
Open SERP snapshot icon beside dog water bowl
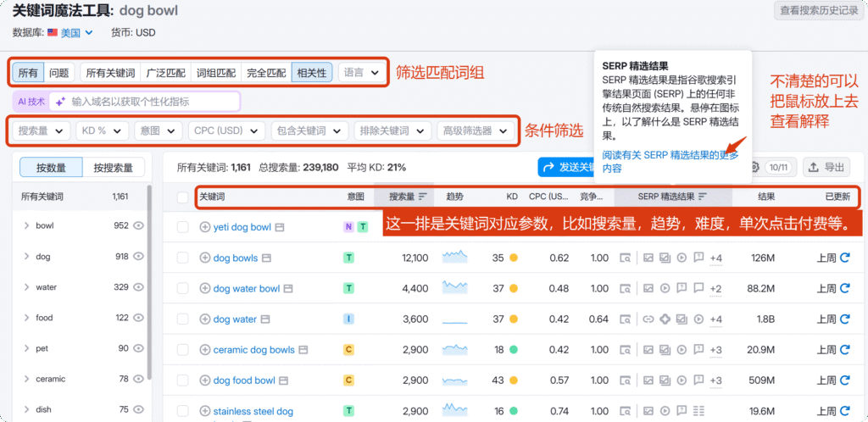coord(288,288)
